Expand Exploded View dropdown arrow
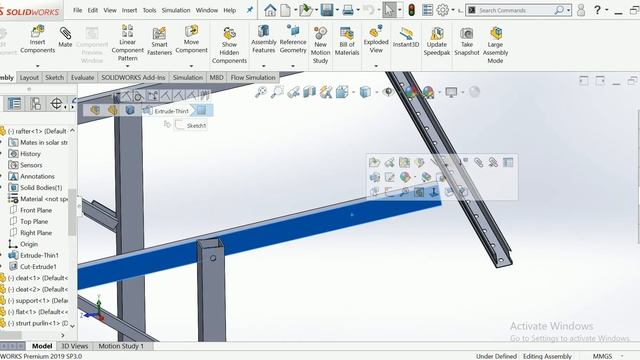Screen dimensions: 640x360 tap(376, 66)
